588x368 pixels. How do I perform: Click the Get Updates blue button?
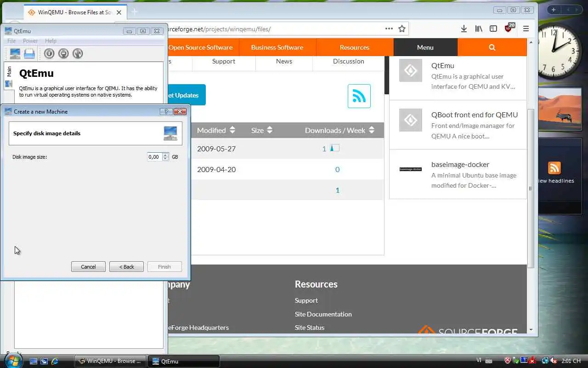186,95
